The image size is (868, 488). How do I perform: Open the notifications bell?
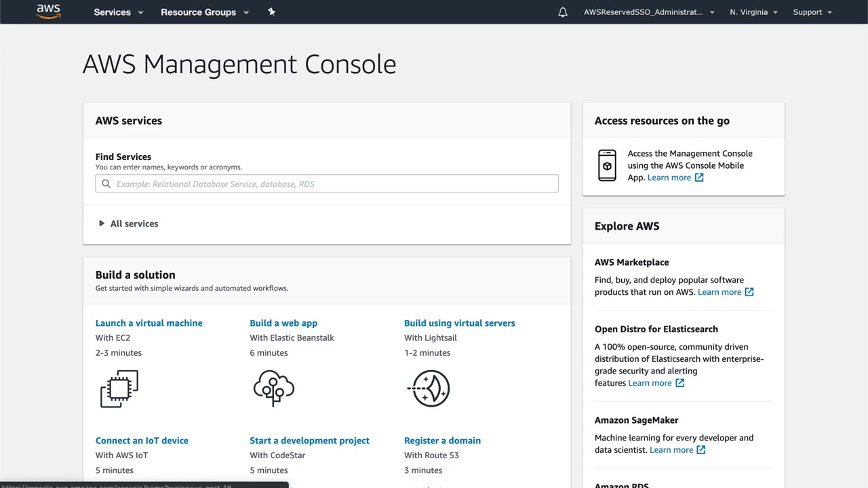563,12
